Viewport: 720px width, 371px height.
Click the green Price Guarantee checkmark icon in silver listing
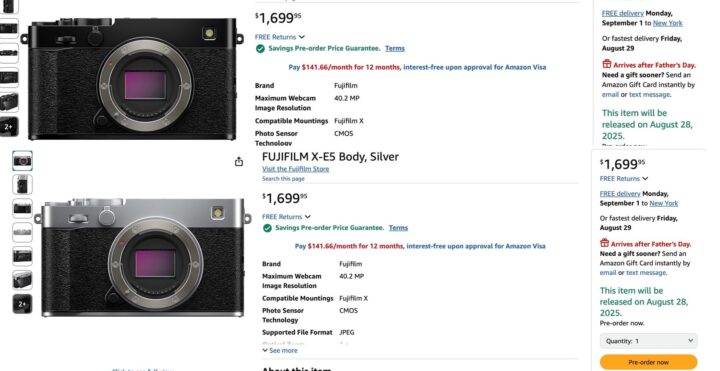tap(267, 228)
